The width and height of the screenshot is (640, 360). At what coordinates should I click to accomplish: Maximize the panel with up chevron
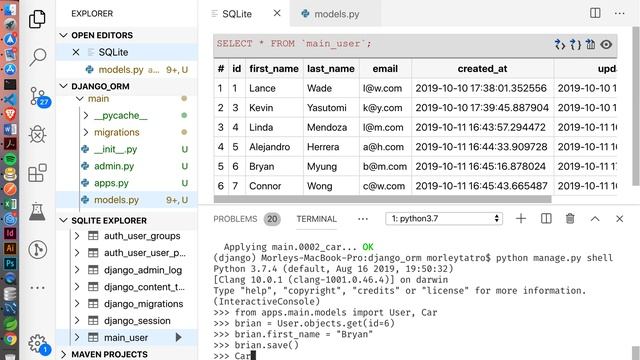coord(595,219)
